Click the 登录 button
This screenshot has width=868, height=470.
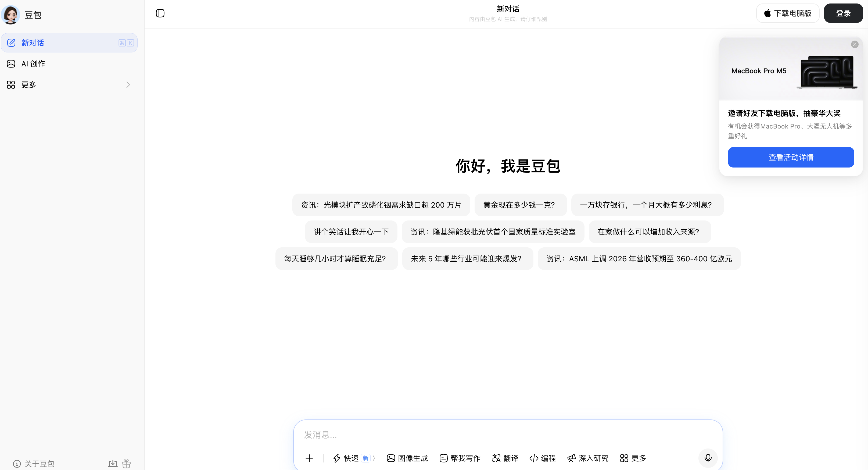[x=843, y=13]
